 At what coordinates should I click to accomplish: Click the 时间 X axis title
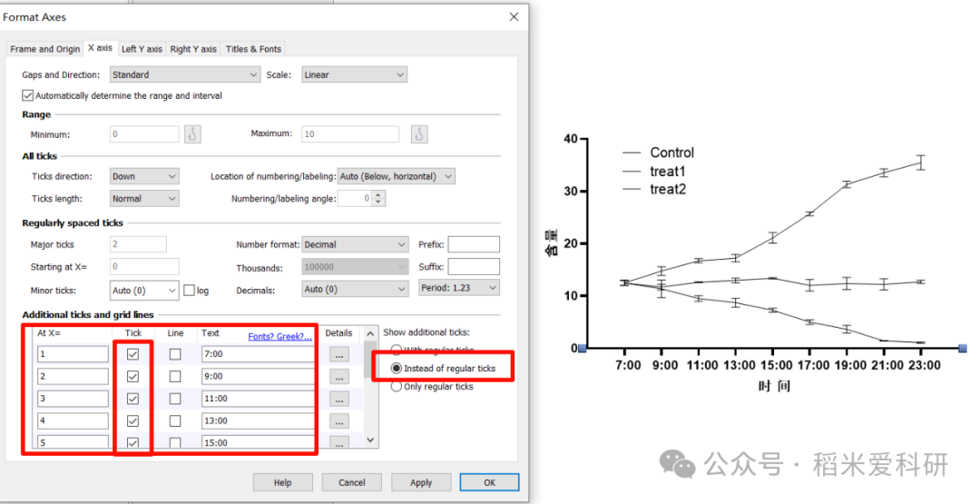tap(775, 386)
